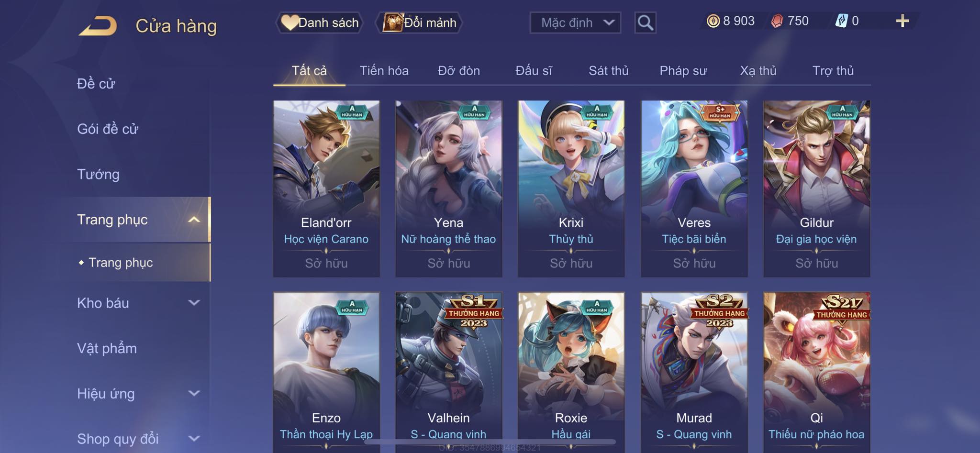Tap the gold coin balance icon
980x453 pixels.
click(x=713, y=21)
